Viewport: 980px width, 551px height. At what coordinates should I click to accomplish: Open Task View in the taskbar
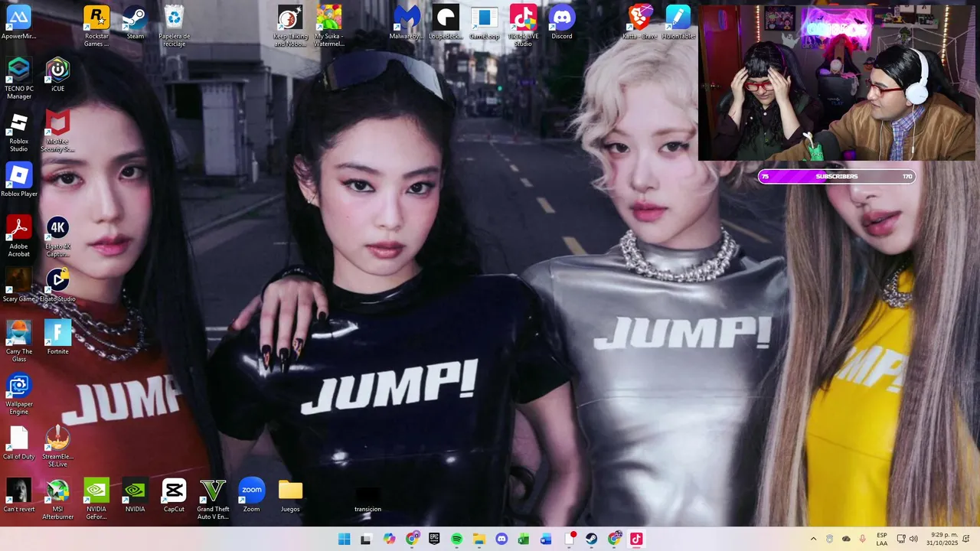(366, 539)
